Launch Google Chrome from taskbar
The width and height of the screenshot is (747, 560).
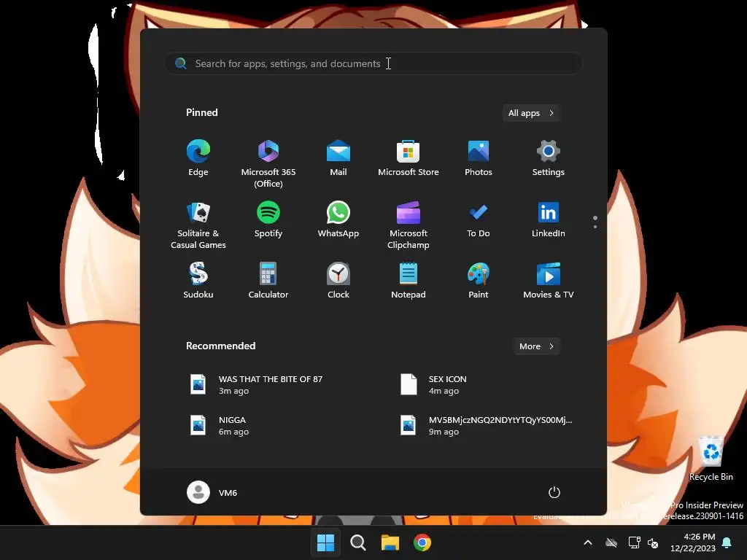tap(422, 542)
